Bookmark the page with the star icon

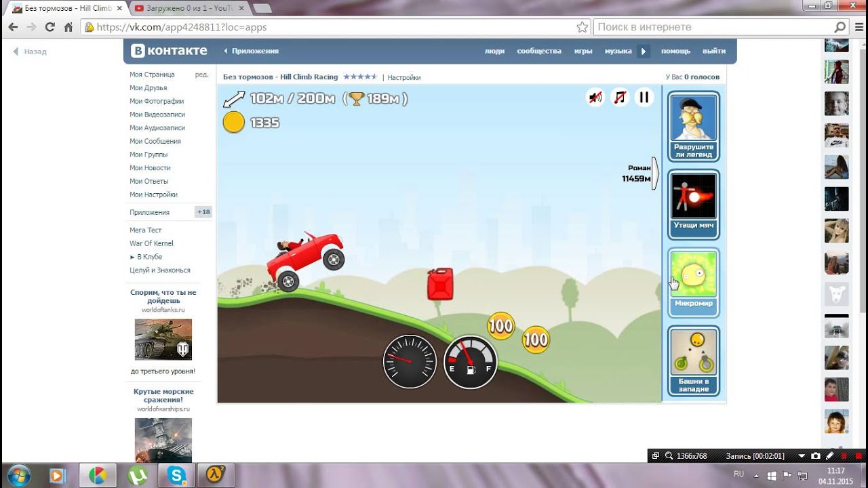582,27
